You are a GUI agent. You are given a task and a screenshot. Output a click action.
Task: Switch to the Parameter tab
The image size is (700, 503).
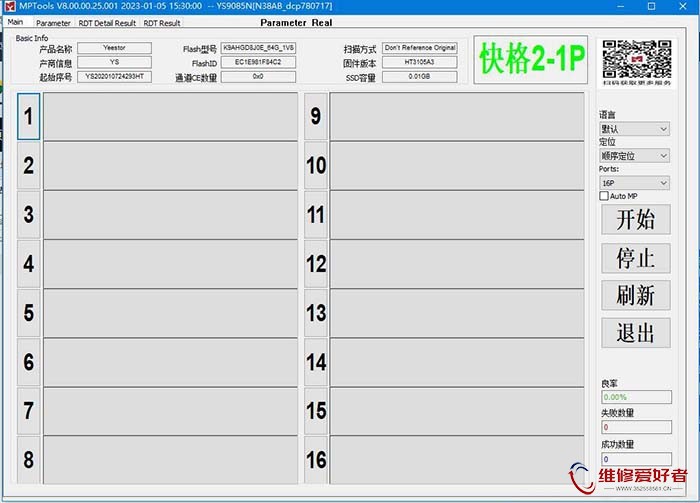tap(53, 23)
